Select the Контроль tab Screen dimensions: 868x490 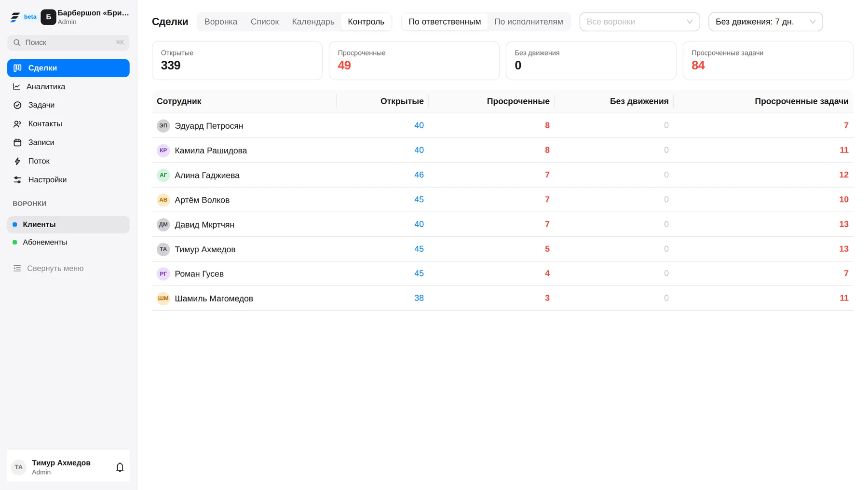click(366, 22)
